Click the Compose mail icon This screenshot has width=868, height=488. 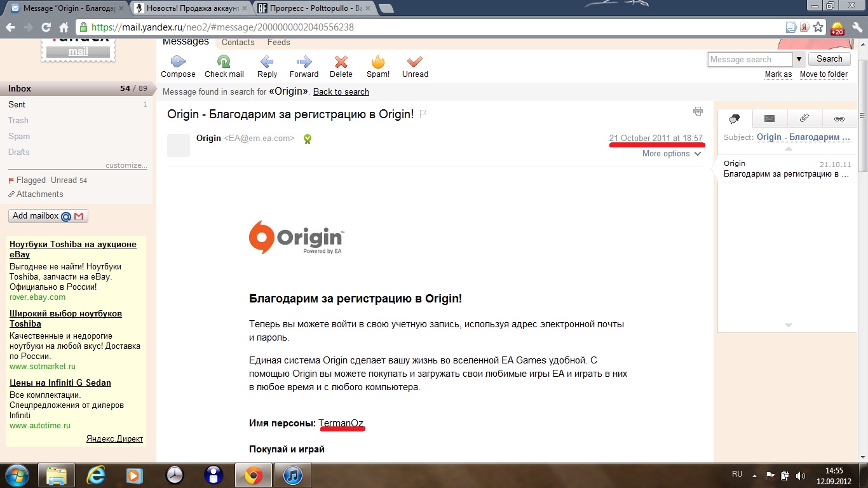pyautogui.click(x=178, y=62)
